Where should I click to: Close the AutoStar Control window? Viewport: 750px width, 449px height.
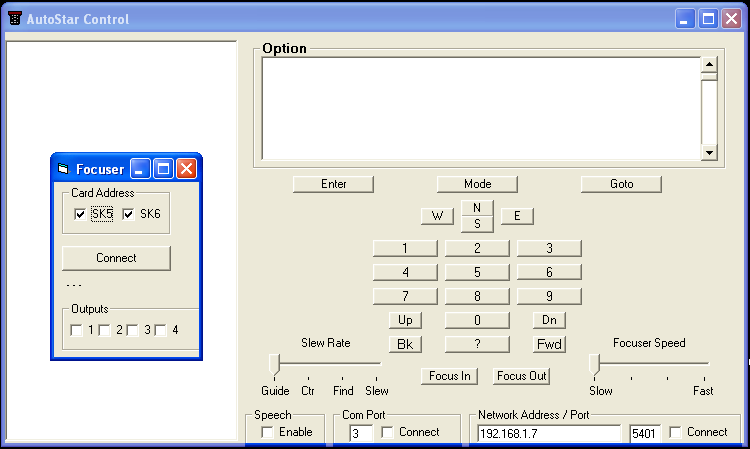(x=732, y=19)
